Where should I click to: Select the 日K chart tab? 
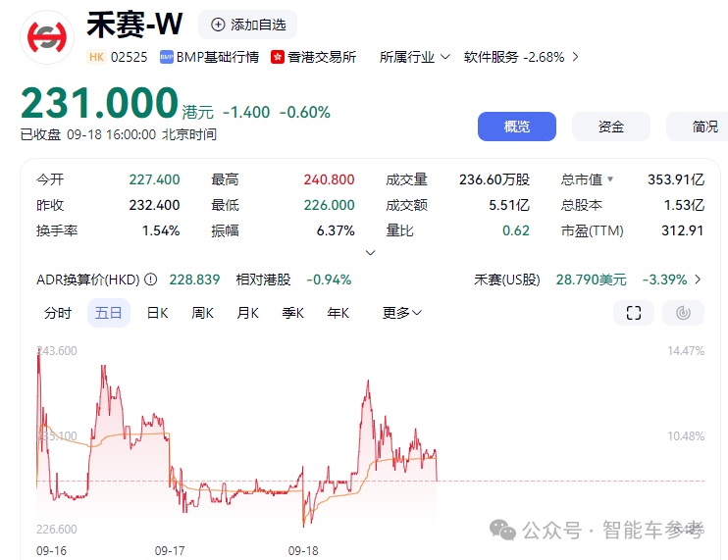tap(157, 313)
